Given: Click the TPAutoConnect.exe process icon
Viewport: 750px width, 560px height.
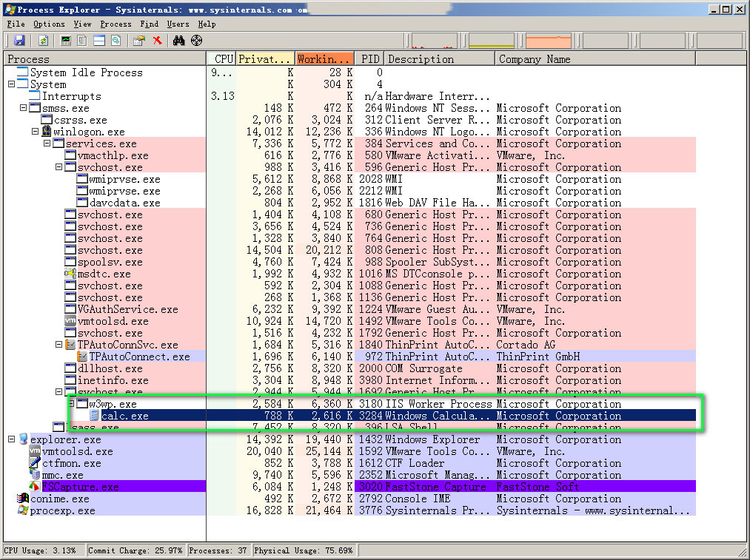Looking at the screenshot, I should click(82, 357).
